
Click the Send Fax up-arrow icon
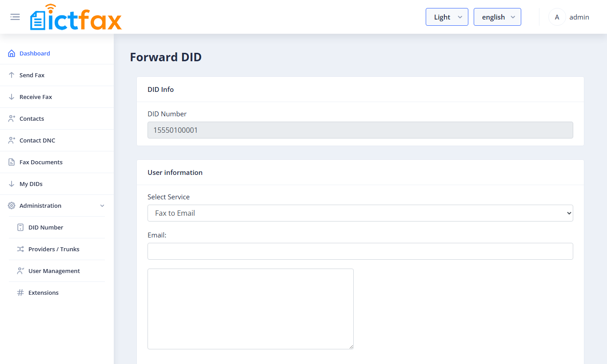click(12, 75)
